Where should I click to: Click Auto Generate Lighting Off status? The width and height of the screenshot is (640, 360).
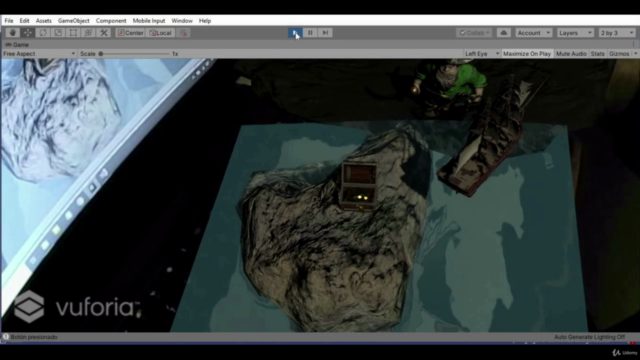point(589,337)
